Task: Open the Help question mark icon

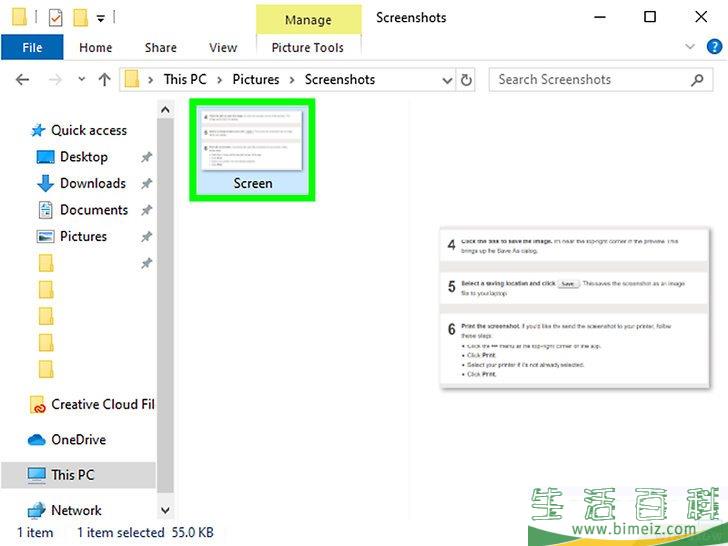Action: (713, 47)
